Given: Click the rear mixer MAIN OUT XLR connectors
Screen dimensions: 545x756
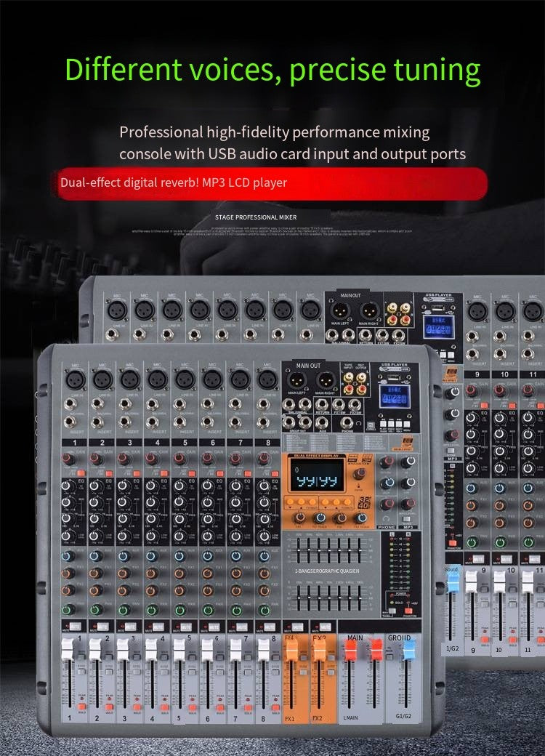Looking at the screenshot, I should pos(355,311).
